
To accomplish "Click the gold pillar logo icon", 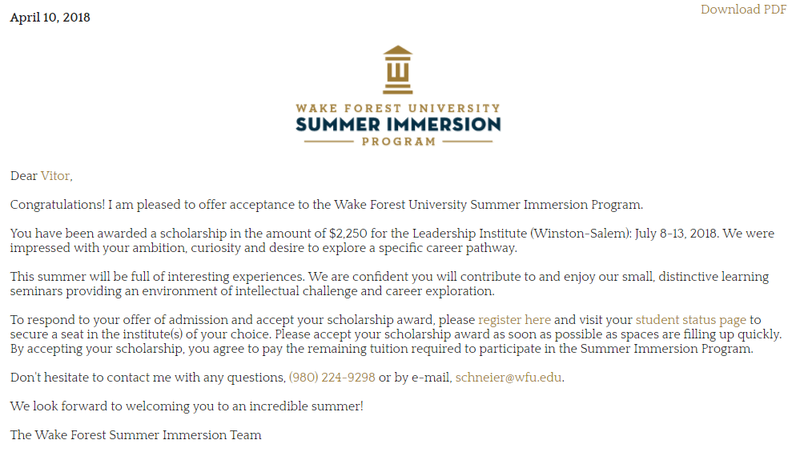I will pos(398,70).
